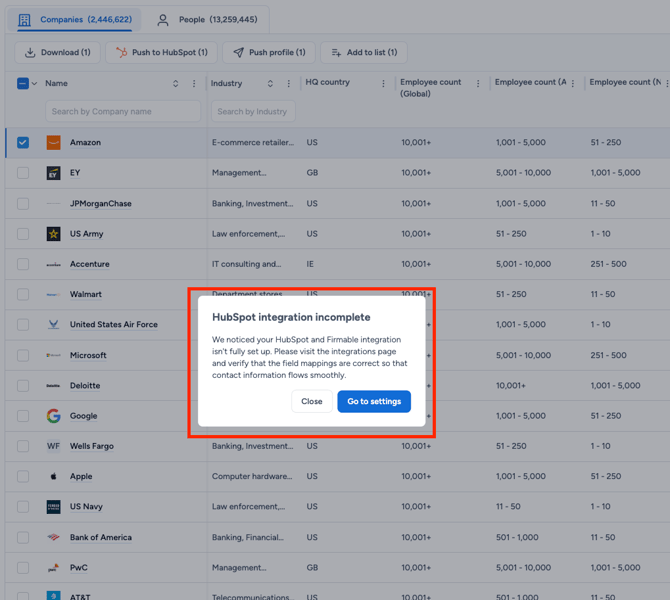The width and height of the screenshot is (670, 600).
Task: Open Employee count (Global) column options
Action: 478,83
